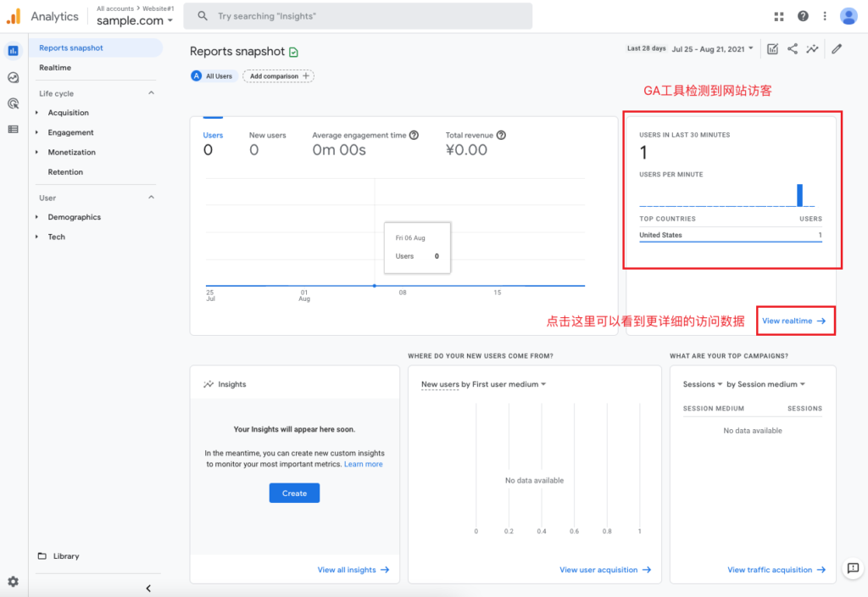Screen dimensions: 868x597
Task: Open Admin settings gear
Action: point(14,582)
